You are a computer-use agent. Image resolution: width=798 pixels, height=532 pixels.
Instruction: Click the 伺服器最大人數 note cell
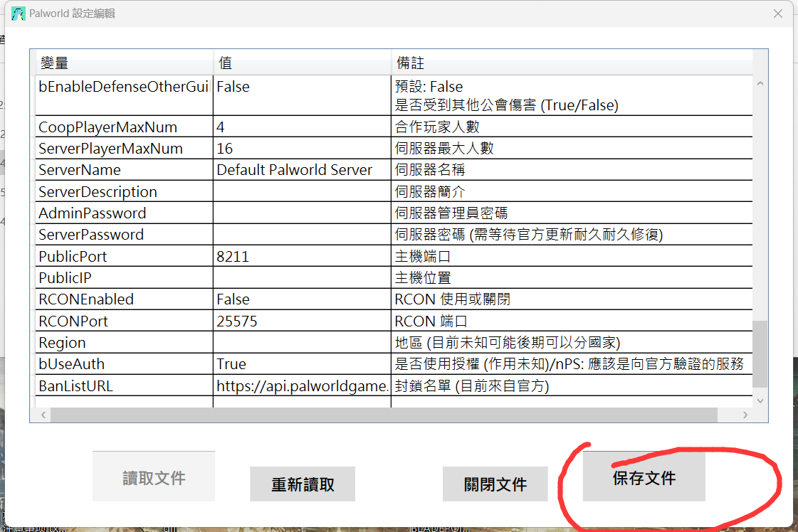click(x=572, y=148)
